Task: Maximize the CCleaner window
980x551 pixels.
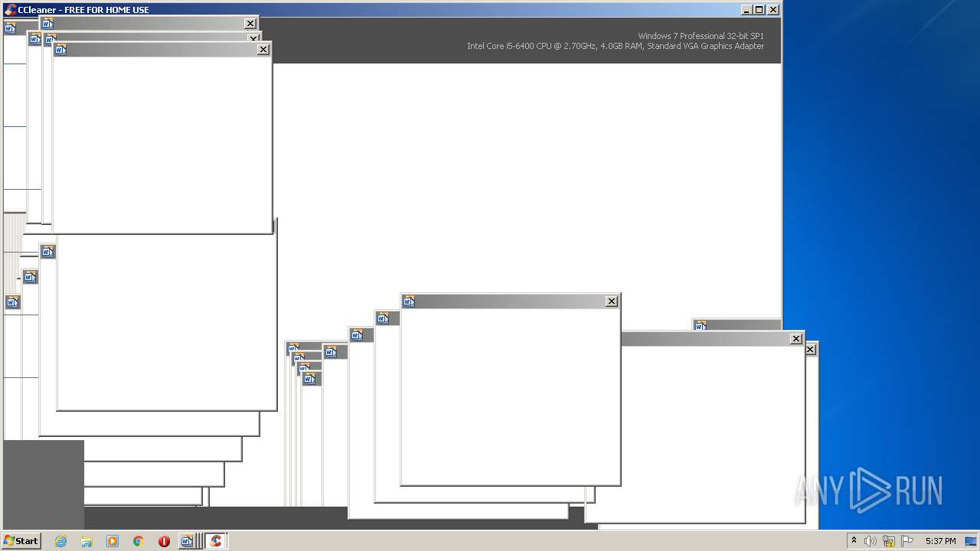Action: click(759, 10)
